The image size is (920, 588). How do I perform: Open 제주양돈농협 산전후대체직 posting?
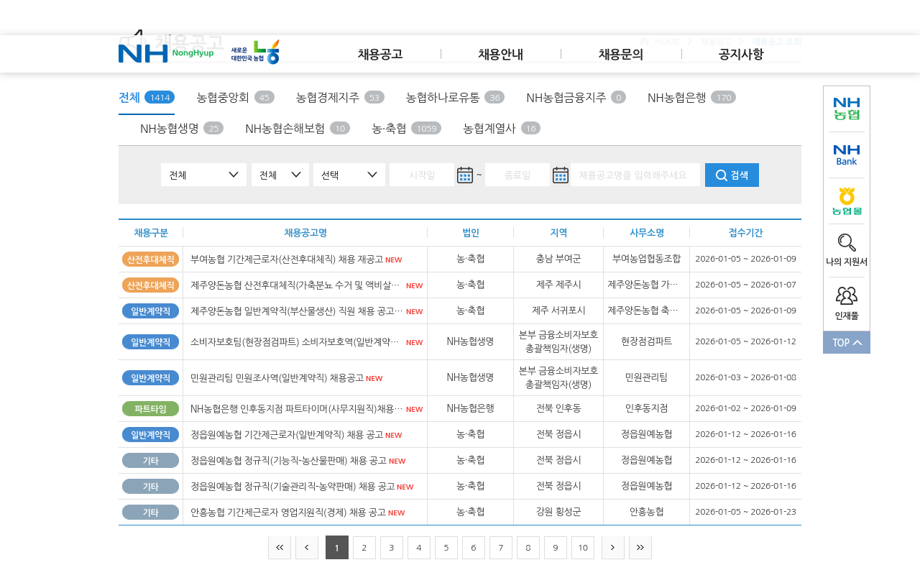(x=296, y=285)
